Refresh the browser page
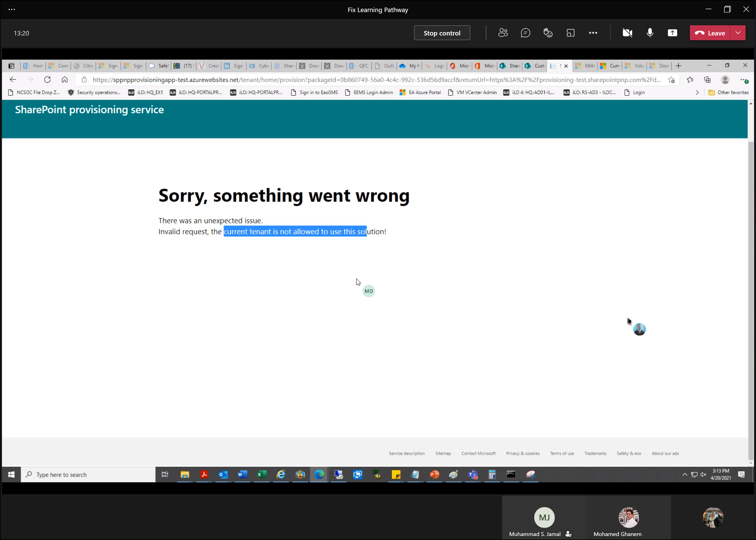This screenshot has height=540, width=756. click(47, 80)
